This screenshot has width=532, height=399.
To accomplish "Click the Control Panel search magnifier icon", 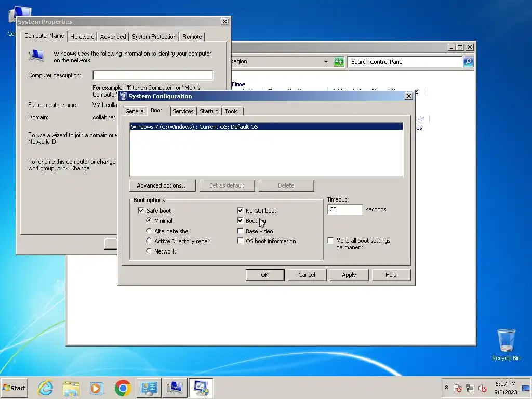I will [x=468, y=62].
